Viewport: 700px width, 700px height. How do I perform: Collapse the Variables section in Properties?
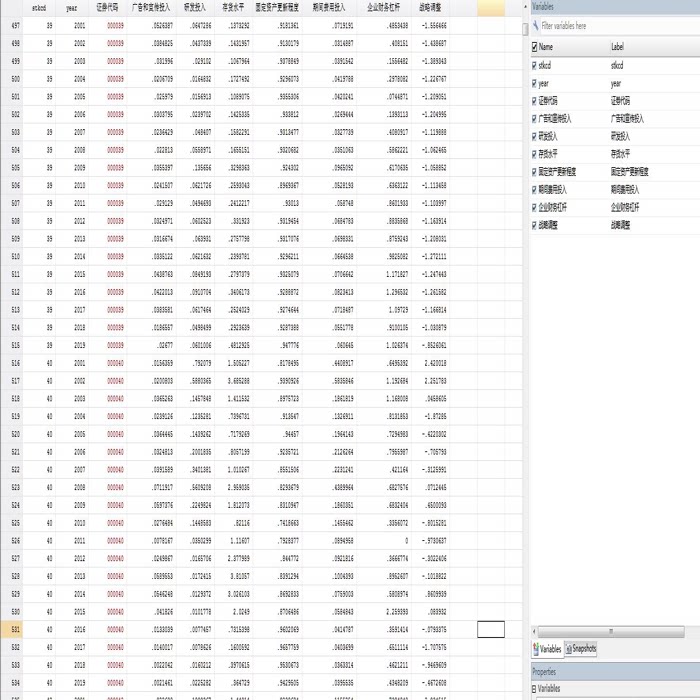pyautogui.click(x=534, y=689)
